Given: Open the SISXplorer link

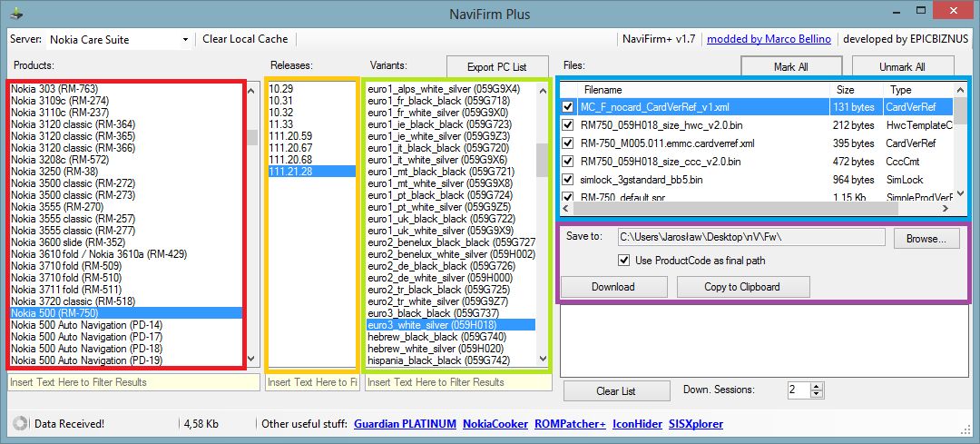Looking at the screenshot, I should click(x=696, y=424).
